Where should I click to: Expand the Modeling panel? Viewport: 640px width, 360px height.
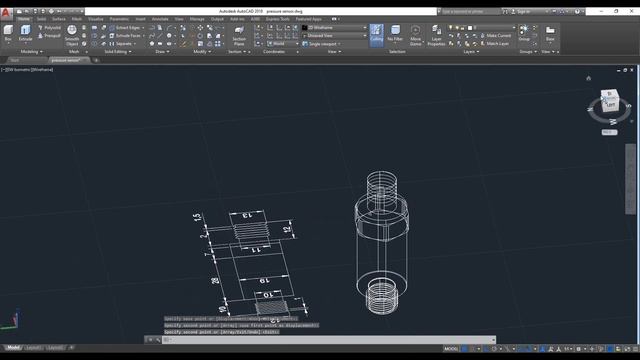pyautogui.click(x=31, y=52)
